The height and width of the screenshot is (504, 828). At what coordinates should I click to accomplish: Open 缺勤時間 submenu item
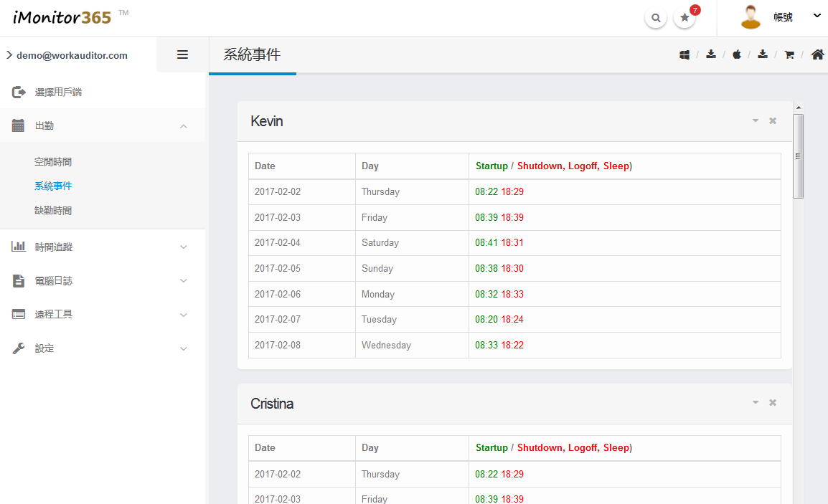pyautogui.click(x=53, y=211)
